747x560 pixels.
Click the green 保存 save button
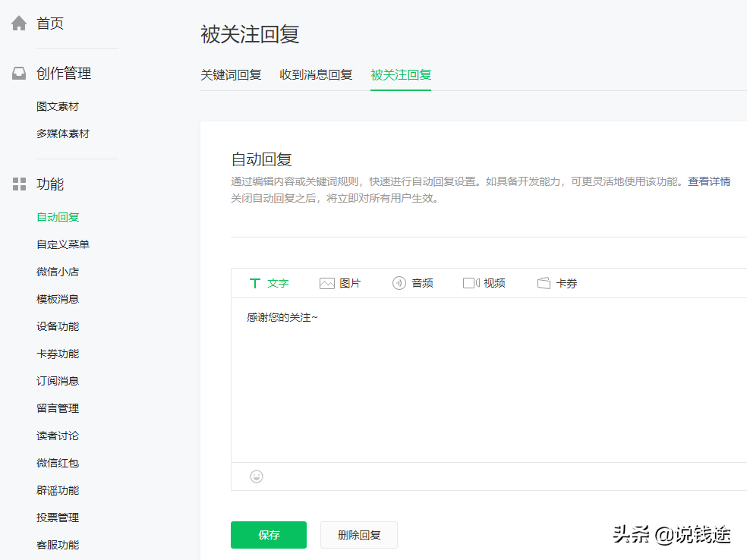268,534
